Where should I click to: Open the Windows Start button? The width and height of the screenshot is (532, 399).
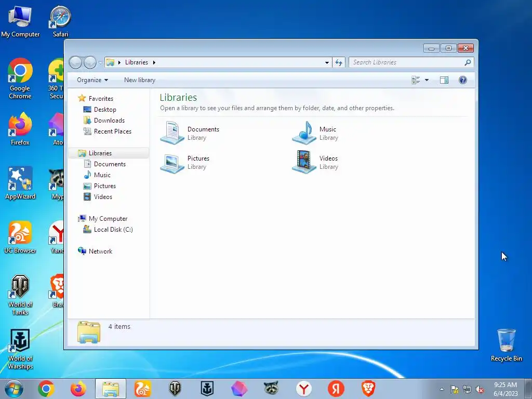coord(14,389)
